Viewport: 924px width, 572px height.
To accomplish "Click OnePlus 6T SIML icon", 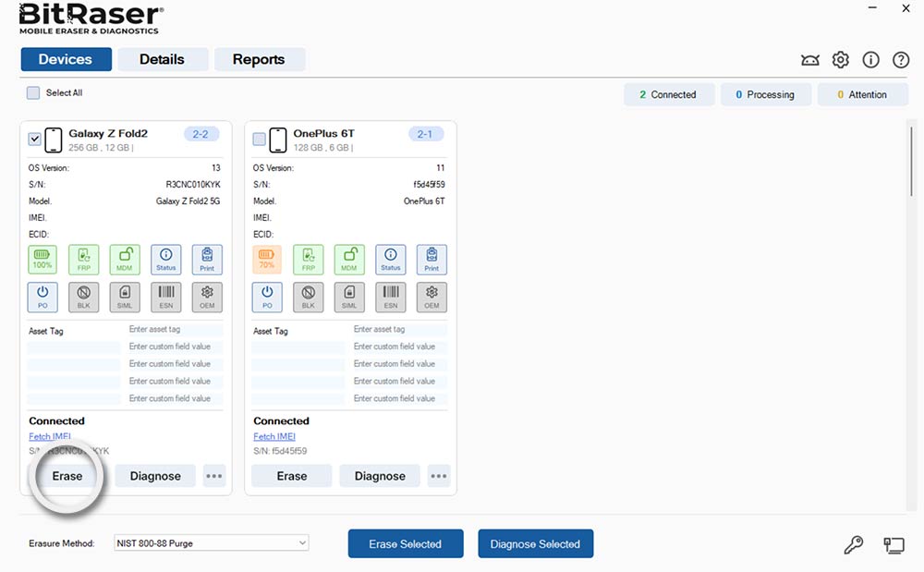I will (x=349, y=297).
